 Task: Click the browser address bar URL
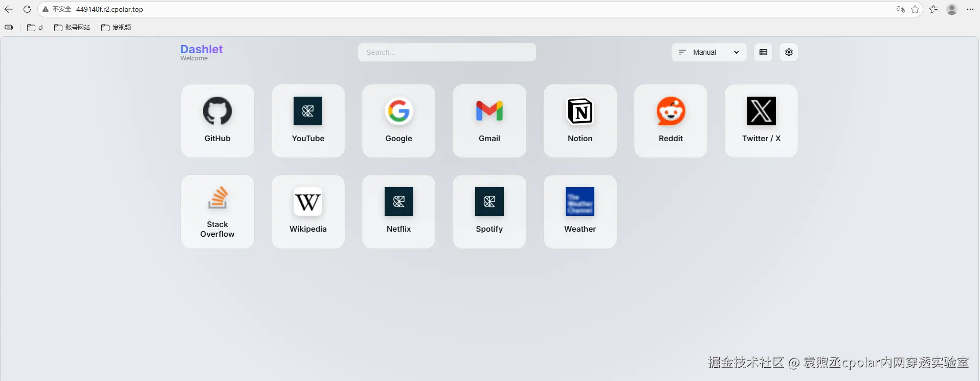point(109,9)
